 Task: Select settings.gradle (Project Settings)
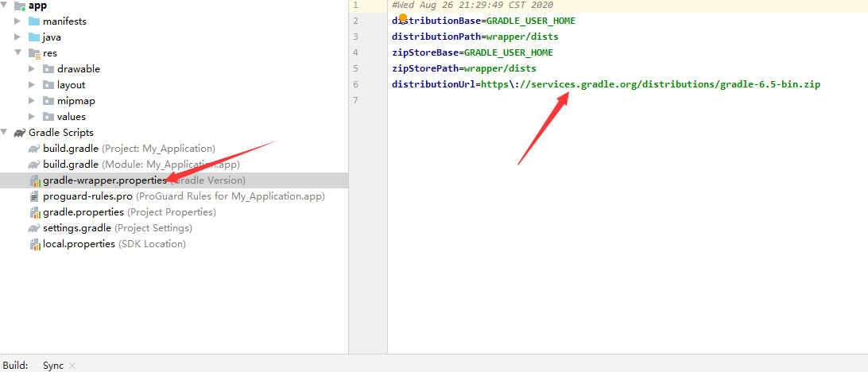pos(118,228)
